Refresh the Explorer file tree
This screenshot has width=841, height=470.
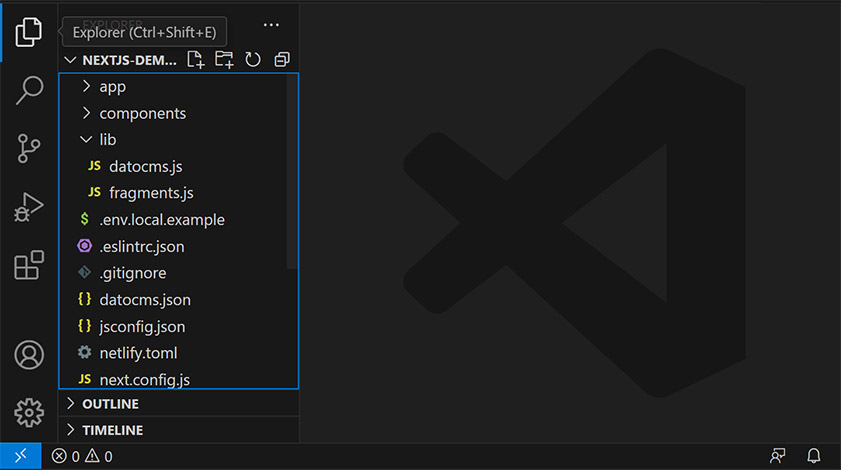(x=253, y=60)
